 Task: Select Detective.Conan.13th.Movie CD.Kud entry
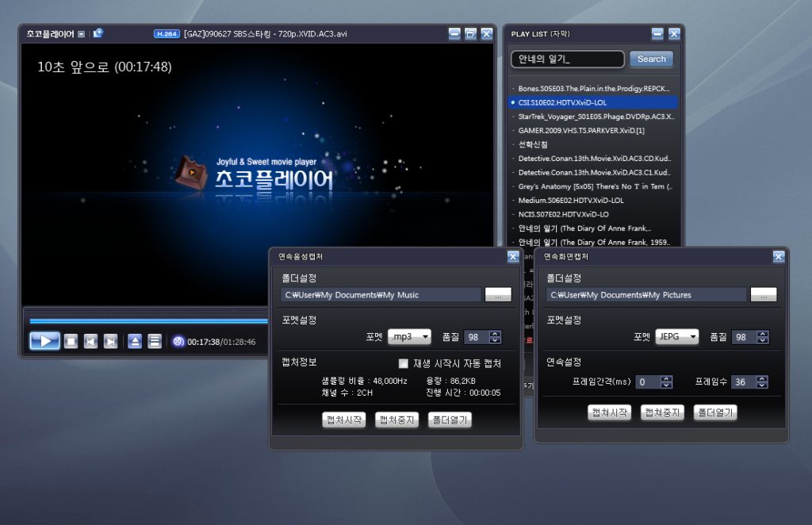click(x=593, y=159)
